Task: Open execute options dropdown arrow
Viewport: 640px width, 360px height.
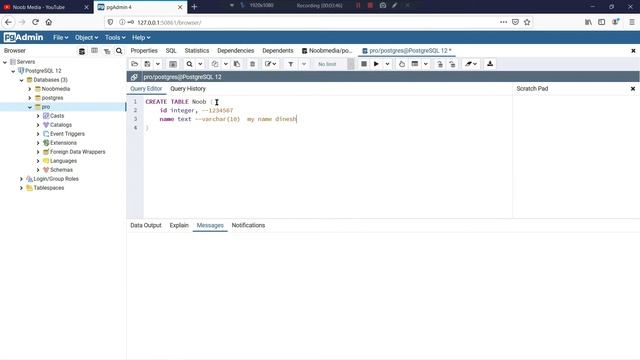Action: [387, 64]
